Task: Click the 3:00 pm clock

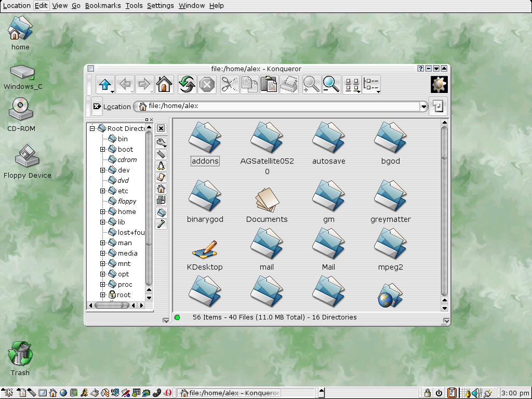Action: [515, 393]
